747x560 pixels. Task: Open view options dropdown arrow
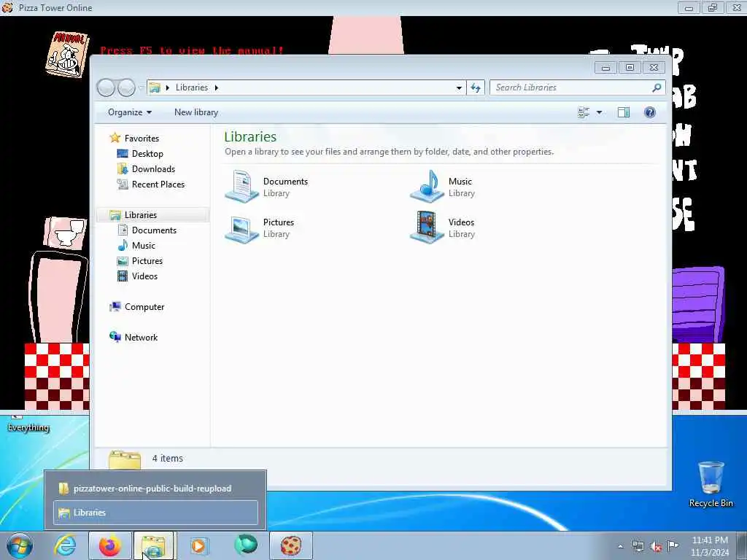(600, 112)
